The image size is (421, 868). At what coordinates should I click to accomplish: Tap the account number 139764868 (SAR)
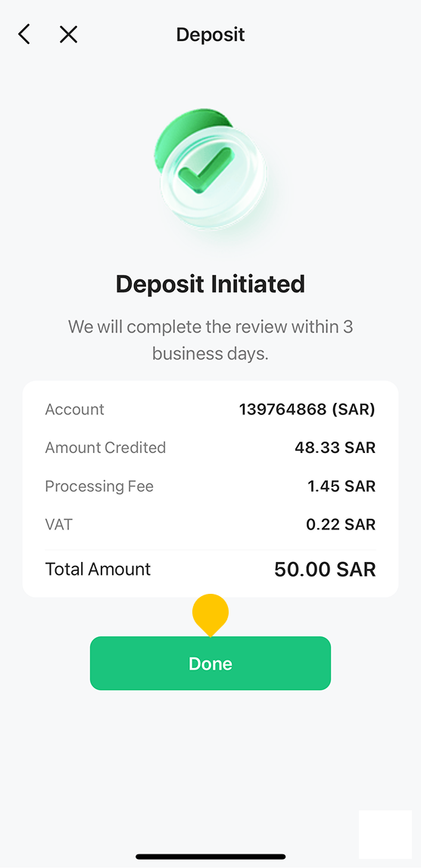tap(307, 409)
